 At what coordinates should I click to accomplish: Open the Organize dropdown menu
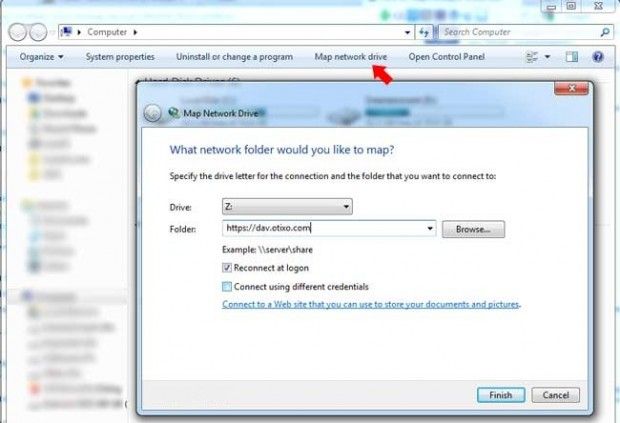point(42,57)
